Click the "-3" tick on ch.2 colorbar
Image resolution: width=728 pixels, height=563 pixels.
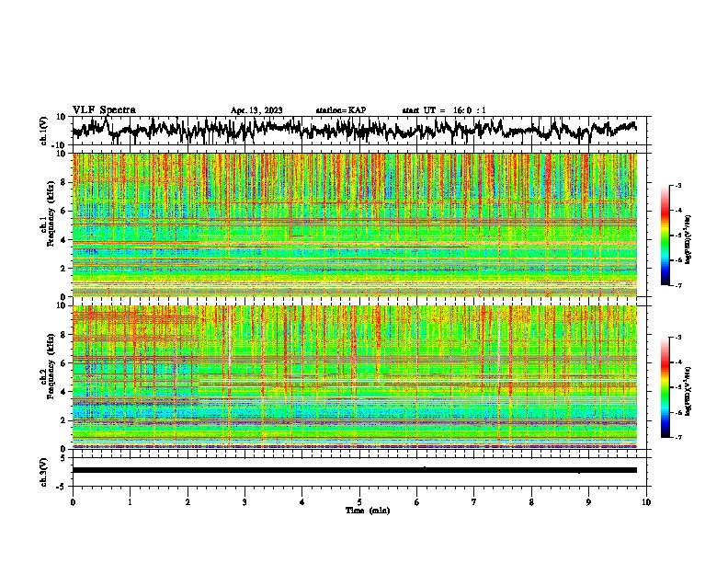[677, 338]
